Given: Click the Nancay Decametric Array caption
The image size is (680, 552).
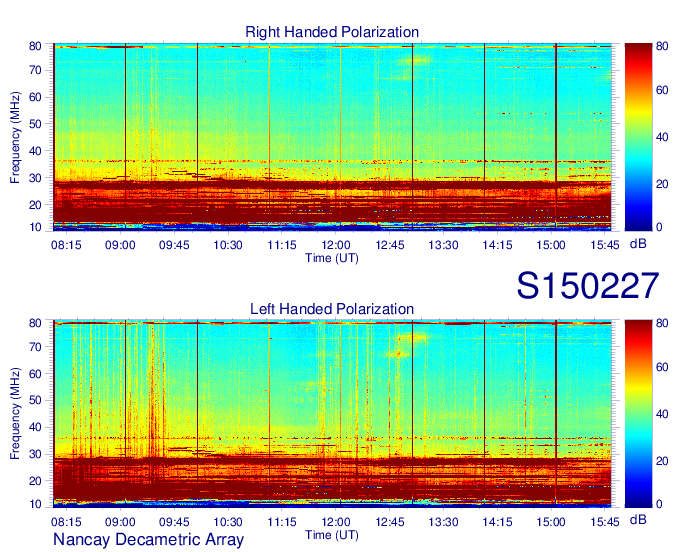Looking at the screenshot, I should tap(148, 540).
